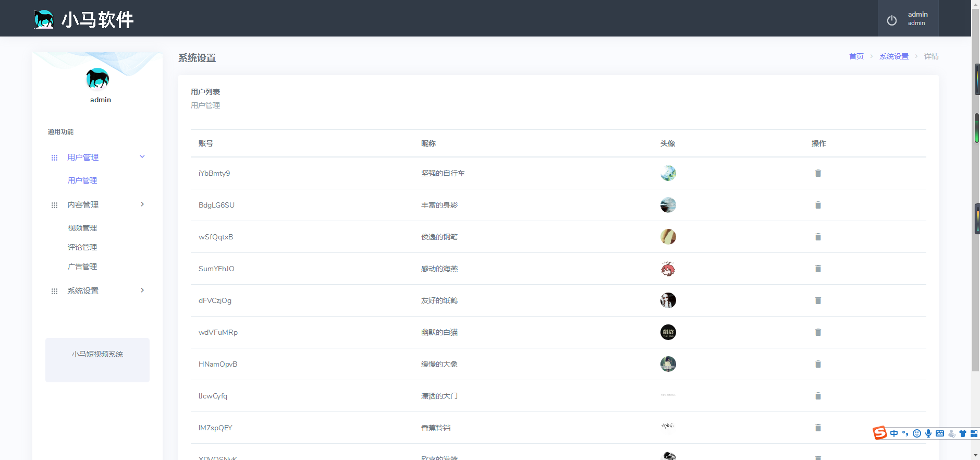Click the 小马短视频系统 card

[97, 360]
